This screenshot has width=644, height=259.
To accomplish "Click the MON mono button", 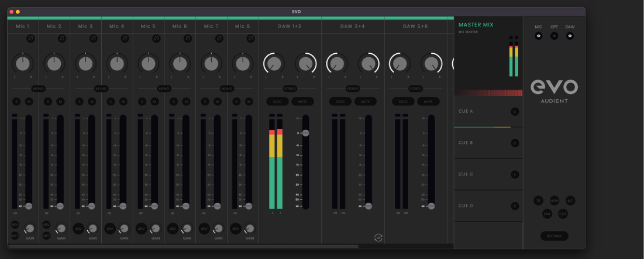I will click(x=555, y=201).
